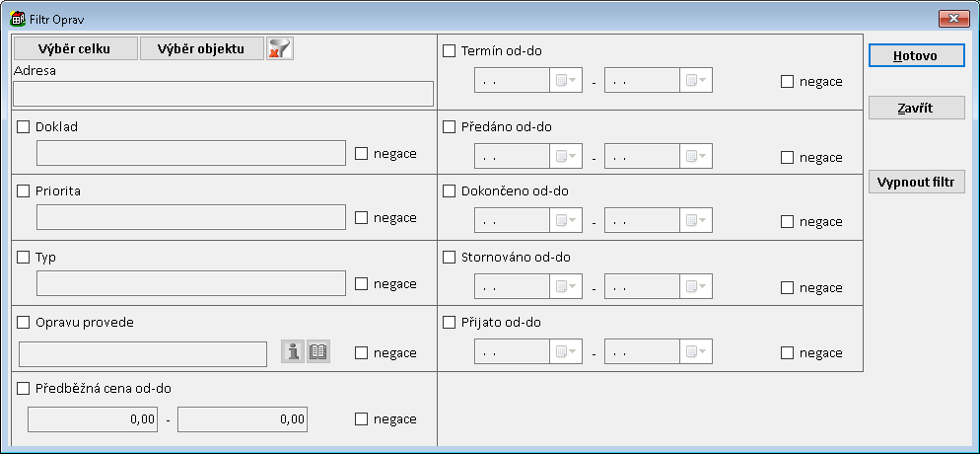Open calendar picker for Stornováno end date
980x454 pixels.
696,287
